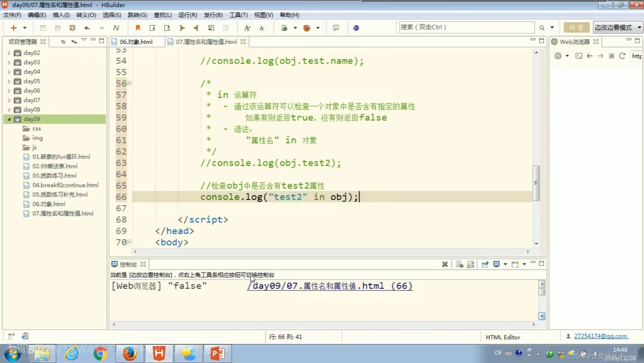Viewport: 644px width, 363px height.
Task: Click the Web browser back arrow
Action: [590, 56]
